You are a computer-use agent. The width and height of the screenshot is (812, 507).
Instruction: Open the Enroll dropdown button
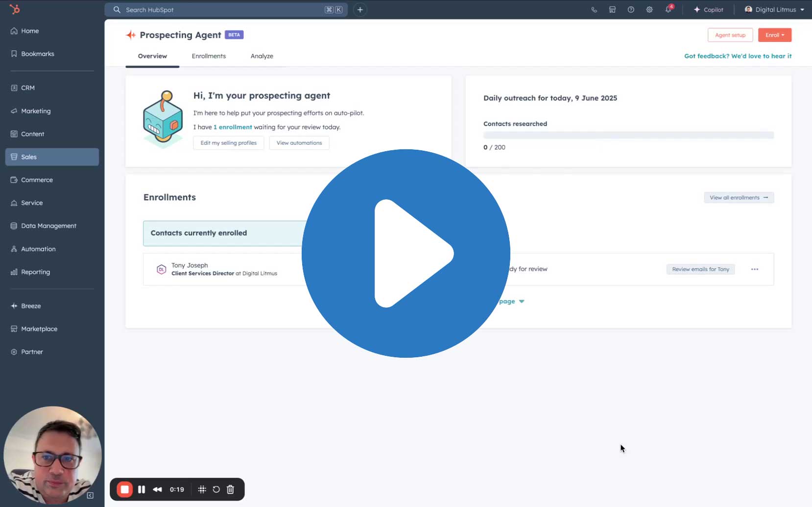point(775,35)
